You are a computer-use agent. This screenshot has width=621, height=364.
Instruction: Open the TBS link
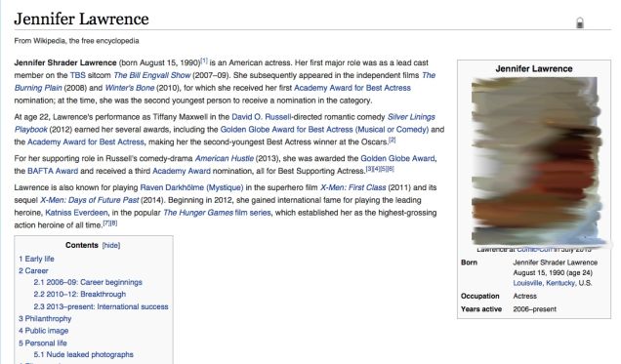78,75
